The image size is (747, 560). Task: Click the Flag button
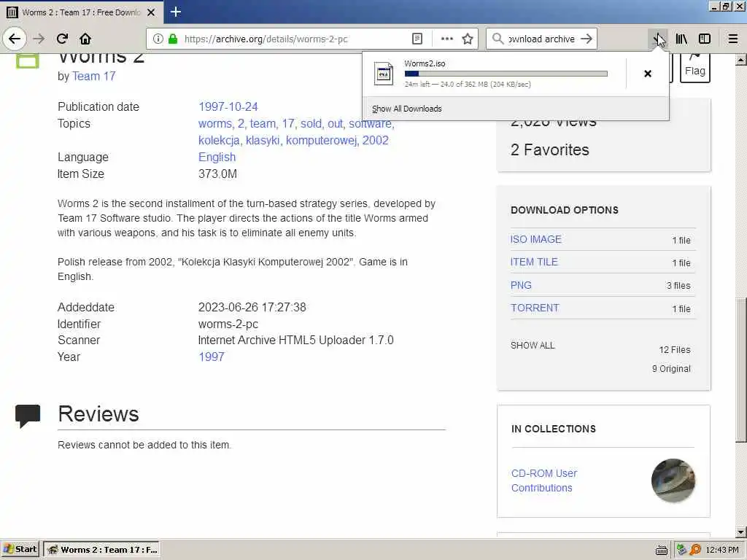tap(695, 68)
